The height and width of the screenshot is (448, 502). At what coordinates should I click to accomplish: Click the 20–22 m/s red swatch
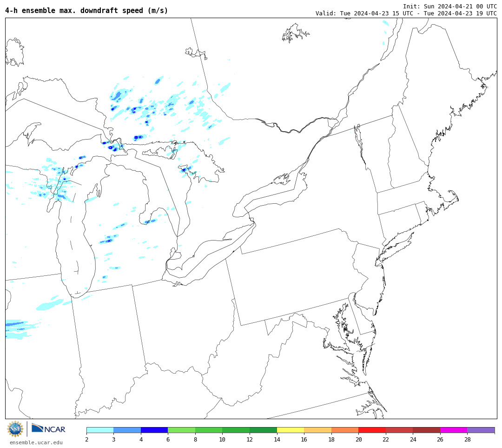[x=372, y=430]
